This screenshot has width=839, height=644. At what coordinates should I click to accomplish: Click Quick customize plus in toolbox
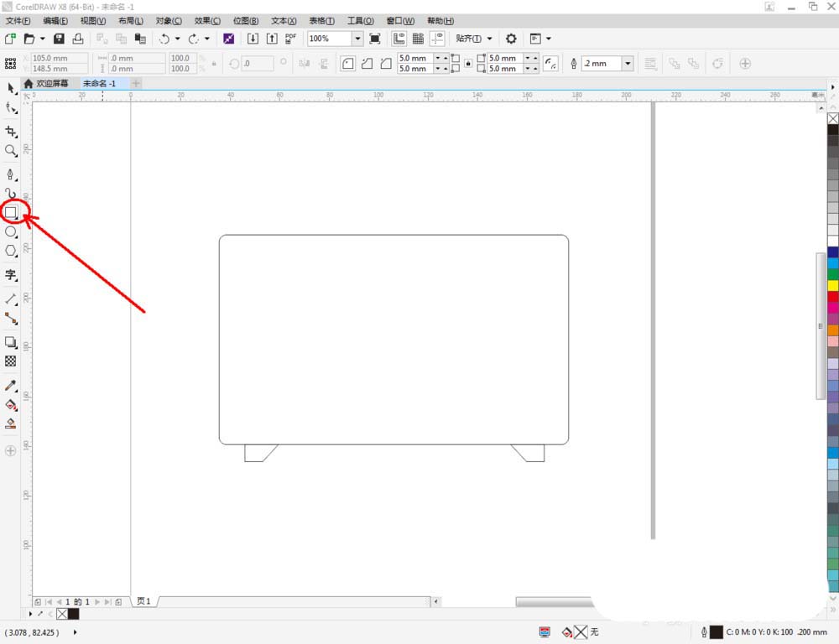tap(11, 451)
